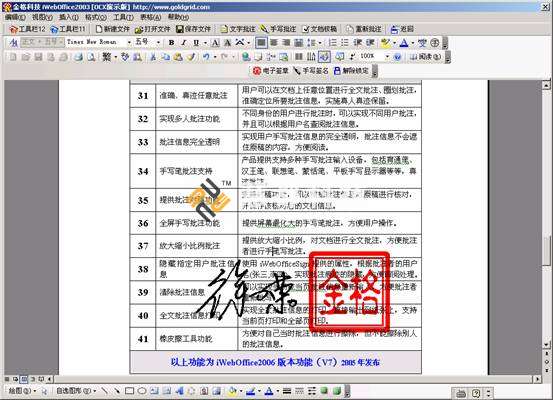
Task: Click the character shading A icon
Action: pyautogui.click(x=228, y=43)
